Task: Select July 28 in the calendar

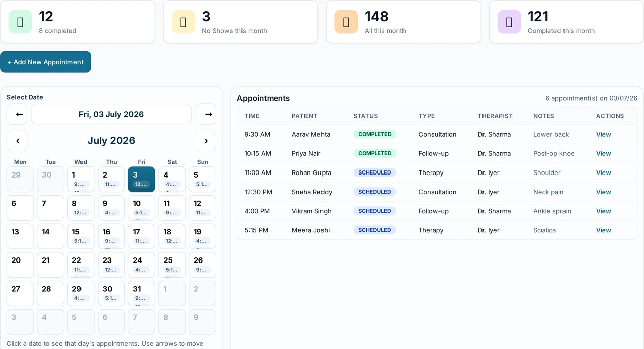Action: click(x=50, y=293)
